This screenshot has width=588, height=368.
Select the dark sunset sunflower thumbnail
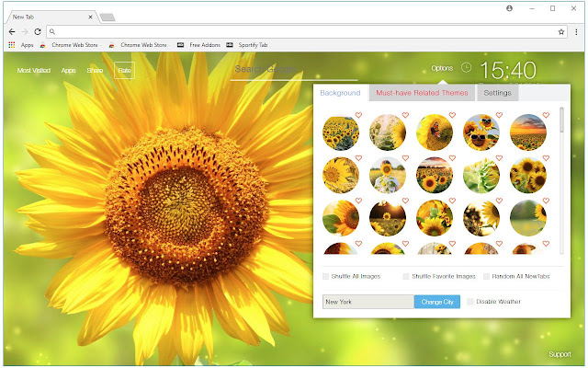(x=388, y=218)
